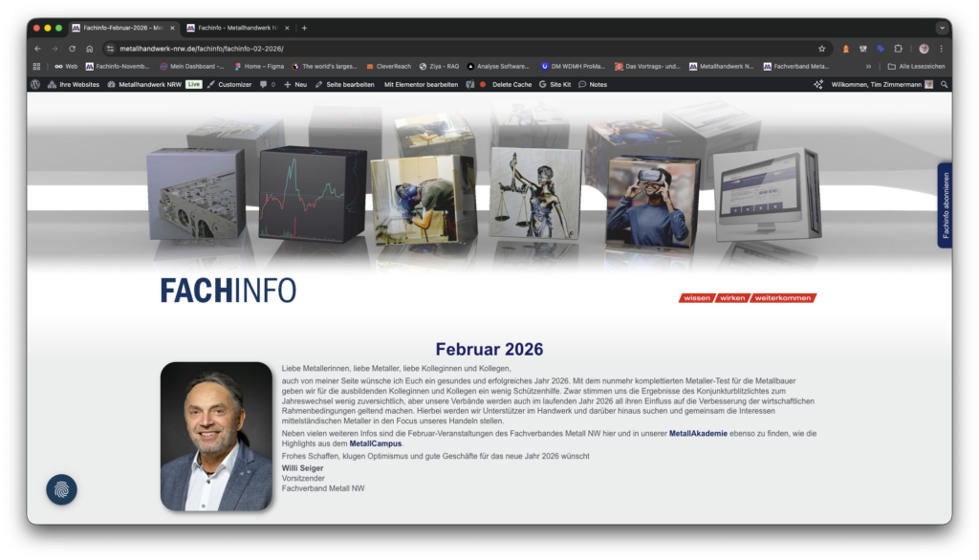
Task: Open the Chrome extensions puzzle icon
Action: 898,49
